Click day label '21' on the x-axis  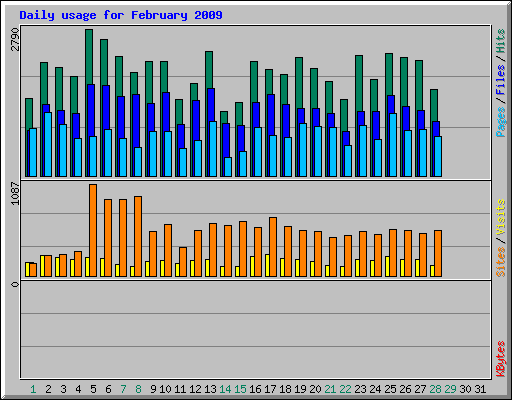point(330,389)
